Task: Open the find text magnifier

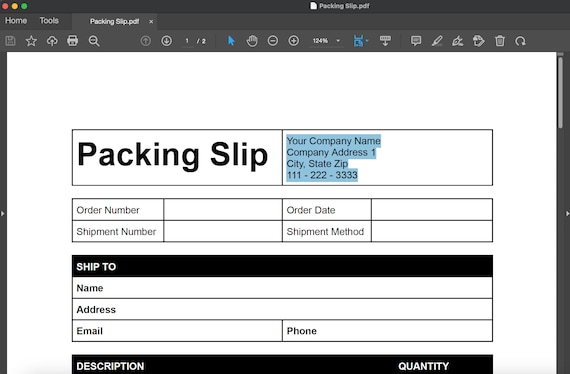Action: (x=94, y=41)
